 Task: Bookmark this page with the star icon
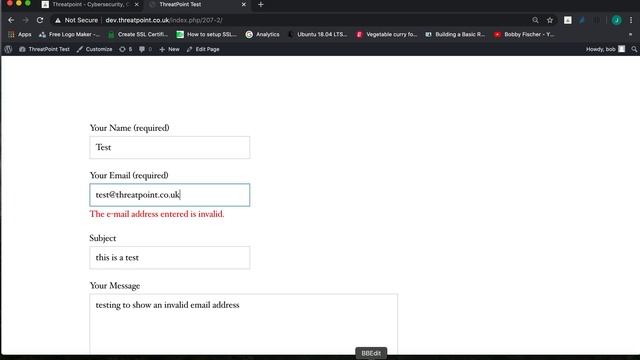click(550, 20)
